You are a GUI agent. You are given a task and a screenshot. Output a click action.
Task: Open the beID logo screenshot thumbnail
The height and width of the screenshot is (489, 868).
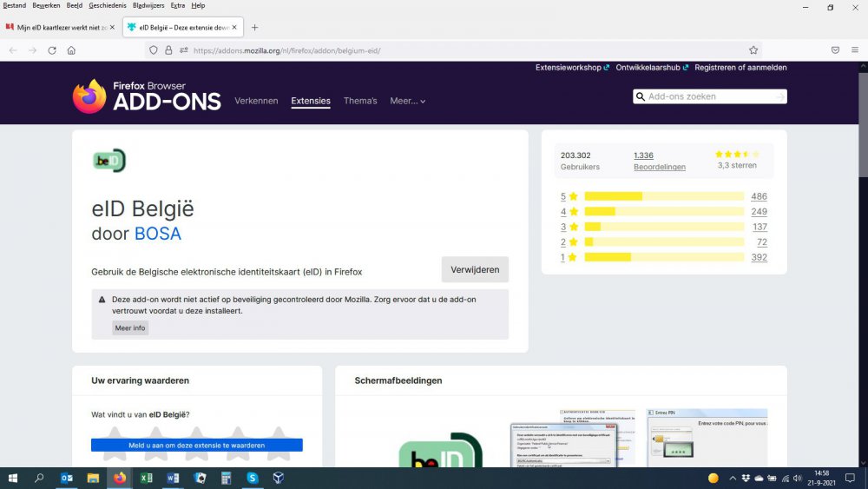click(x=441, y=450)
